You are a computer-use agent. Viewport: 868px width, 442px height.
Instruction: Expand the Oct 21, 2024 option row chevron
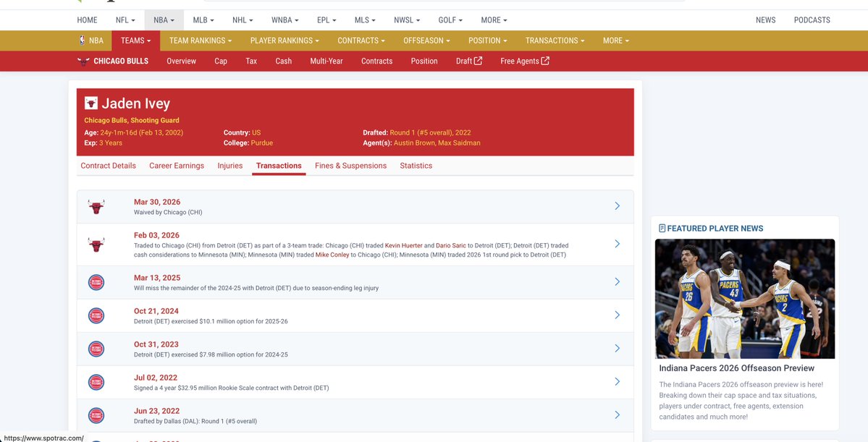[618, 315]
